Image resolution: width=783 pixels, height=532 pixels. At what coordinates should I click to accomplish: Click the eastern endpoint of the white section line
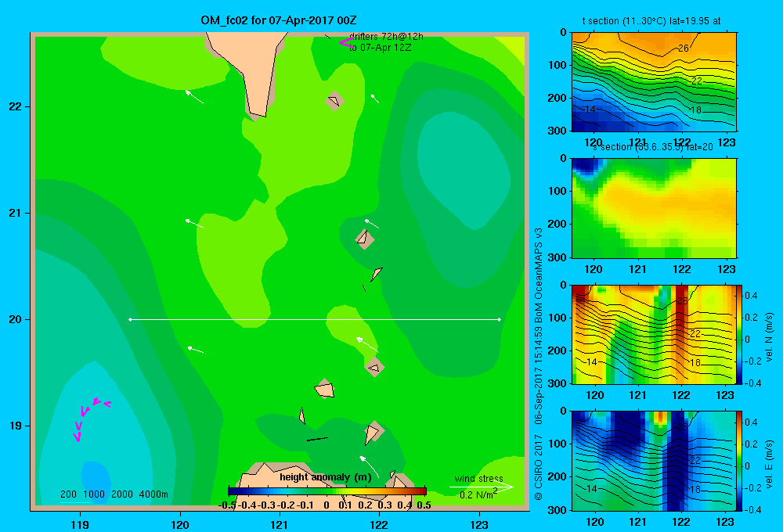pyautogui.click(x=500, y=319)
